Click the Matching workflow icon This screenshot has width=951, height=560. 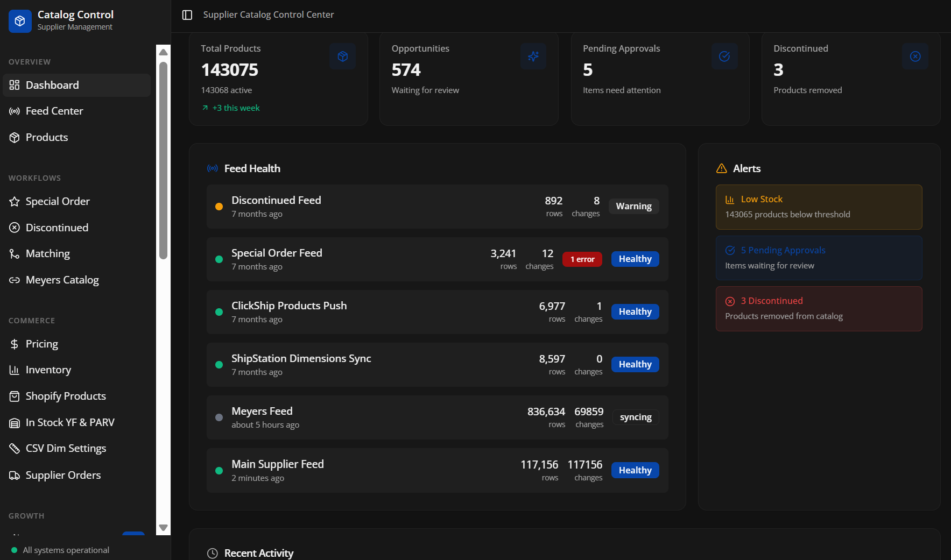[15, 254]
